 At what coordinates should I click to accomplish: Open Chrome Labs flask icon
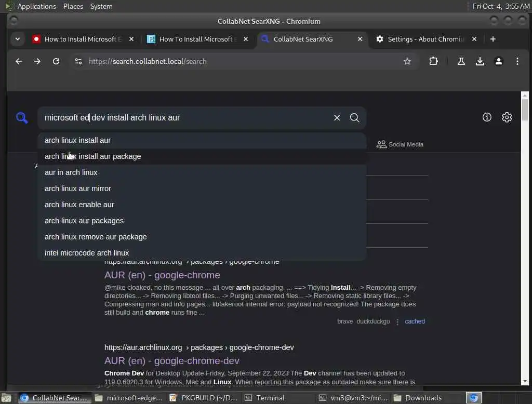[461, 61]
